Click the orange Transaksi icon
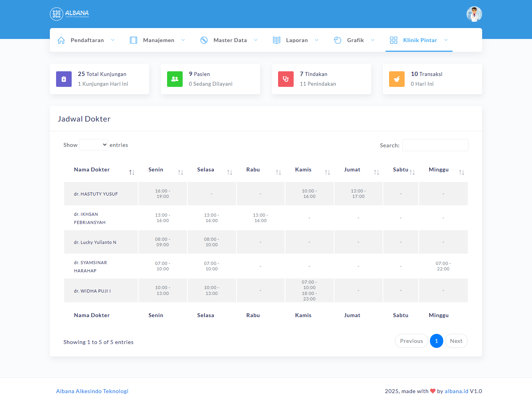Screen dimensions: 532x404 397,79
